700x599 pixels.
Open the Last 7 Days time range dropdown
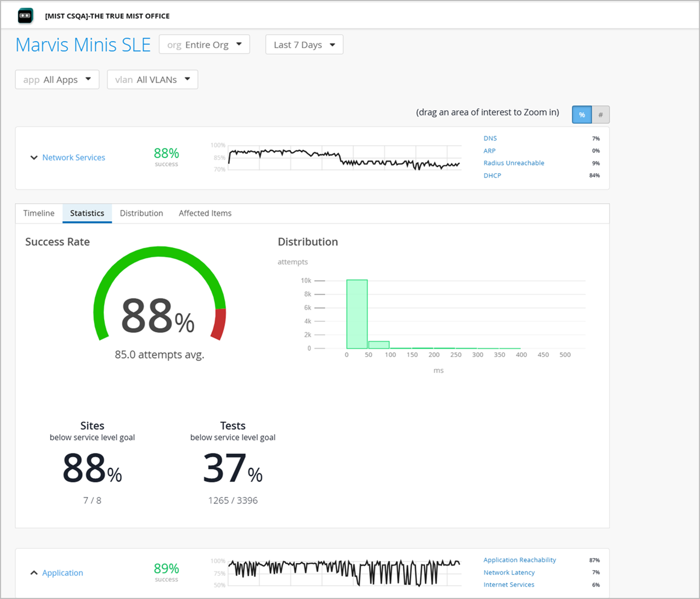304,44
